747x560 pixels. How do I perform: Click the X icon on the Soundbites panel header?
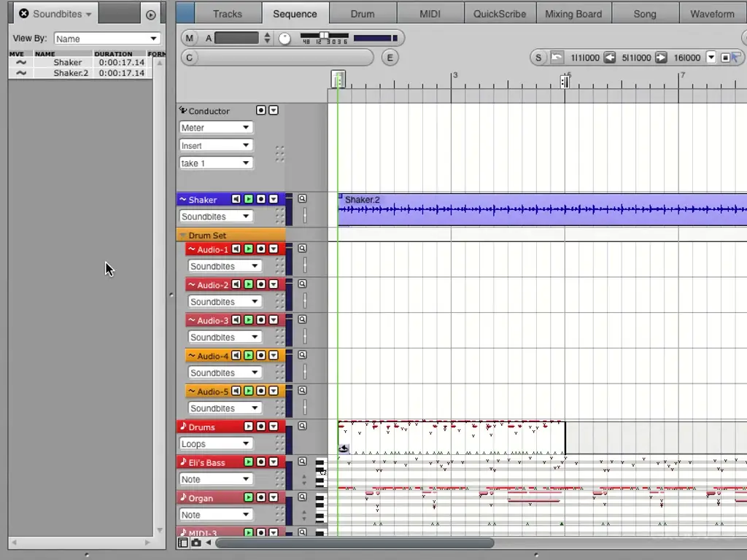pyautogui.click(x=24, y=13)
